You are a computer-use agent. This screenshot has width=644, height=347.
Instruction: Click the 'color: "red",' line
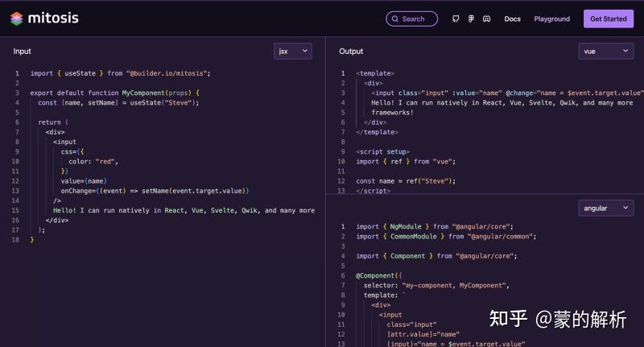tap(93, 162)
